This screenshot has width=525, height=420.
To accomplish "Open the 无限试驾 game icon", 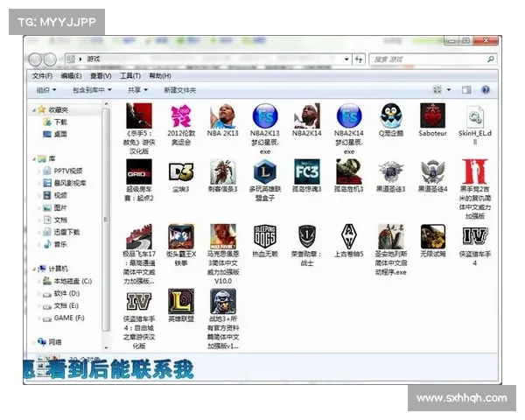I will click(x=432, y=236).
